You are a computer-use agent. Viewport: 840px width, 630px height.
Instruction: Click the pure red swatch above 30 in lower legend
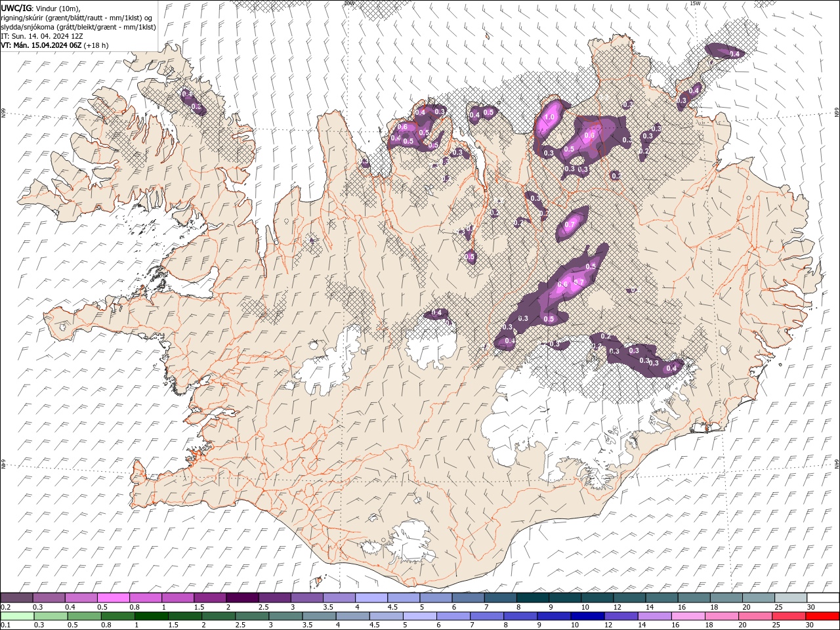[x=824, y=616]
